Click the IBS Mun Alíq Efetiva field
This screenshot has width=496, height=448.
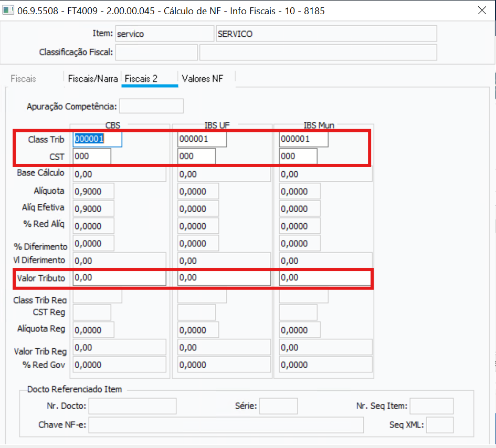coord(300,209)
